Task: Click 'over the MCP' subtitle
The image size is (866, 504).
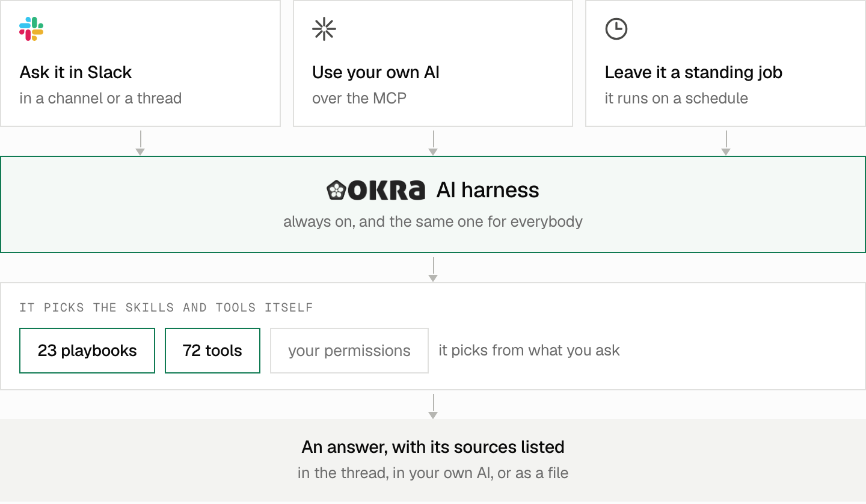Action: coord(359,98)
